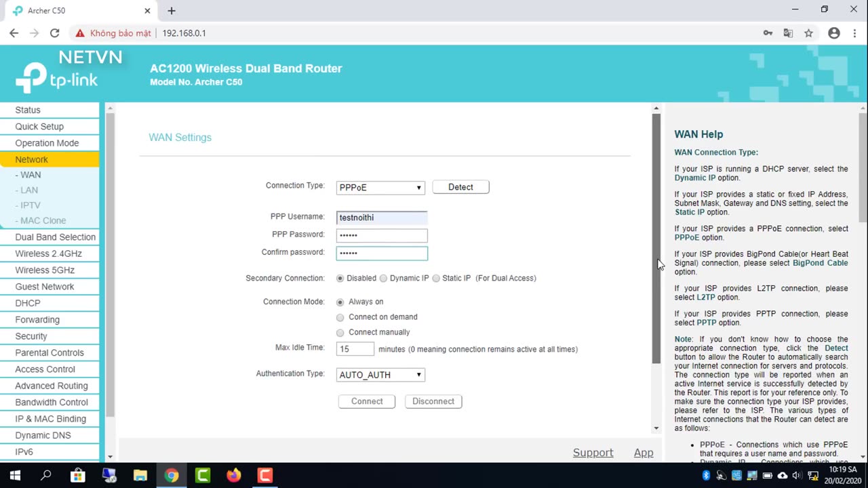This screenshot has height=488, width=868.
Task: Open the Chrome three-dot menu
Action: click(x=854, y=33)
